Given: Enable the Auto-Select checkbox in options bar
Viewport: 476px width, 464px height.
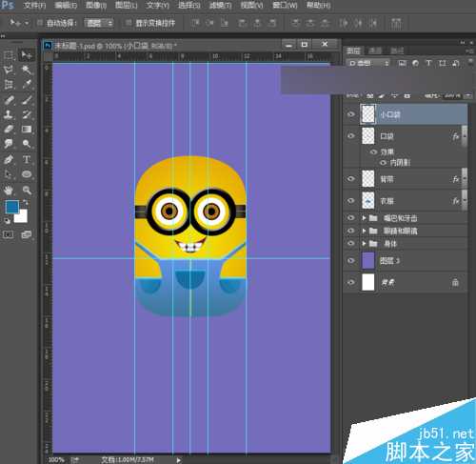Looking at the screenshot, I should (40, 23).
